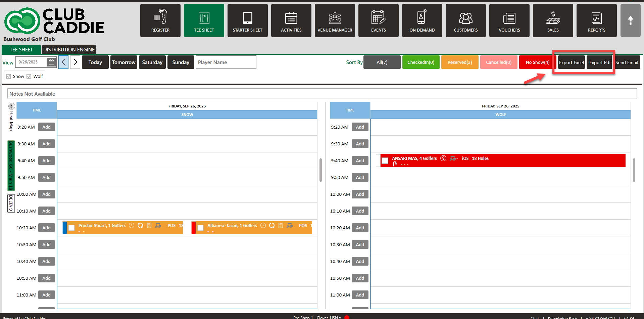This screenshot has width=644, height=319.
Task: Expand the Heat Map side panel
Action: 11,106
